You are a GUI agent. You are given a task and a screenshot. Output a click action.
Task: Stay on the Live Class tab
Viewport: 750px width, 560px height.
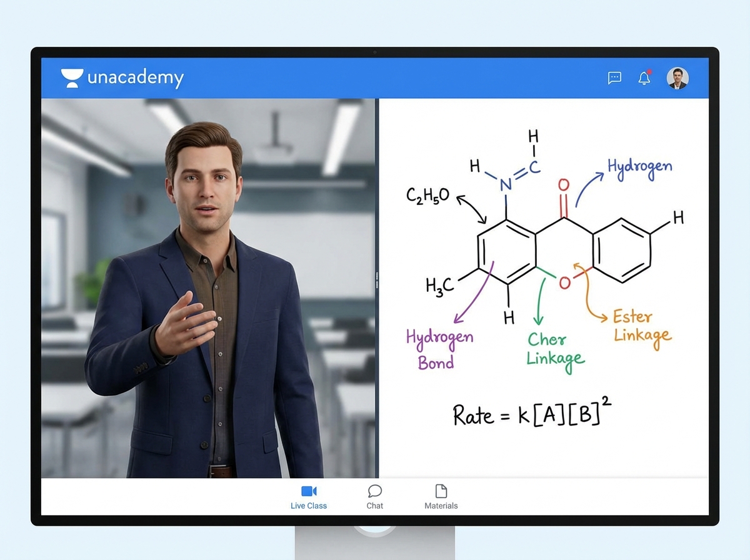pos(309,497)
